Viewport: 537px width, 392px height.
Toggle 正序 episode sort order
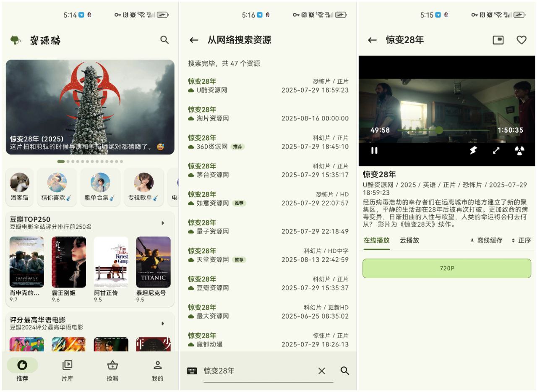tap(521, 240)
